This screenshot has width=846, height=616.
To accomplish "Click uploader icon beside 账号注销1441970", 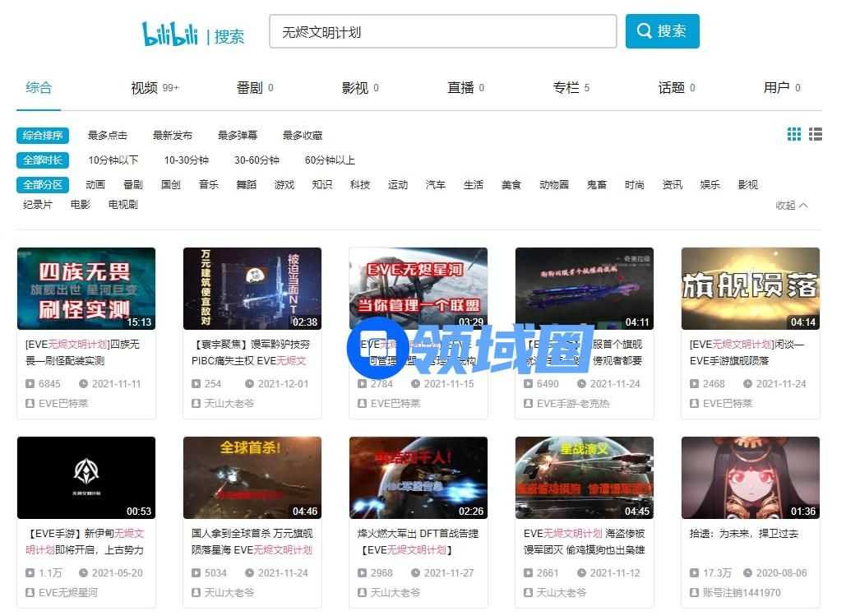I will pyautogui.click(x=694, y=593).
